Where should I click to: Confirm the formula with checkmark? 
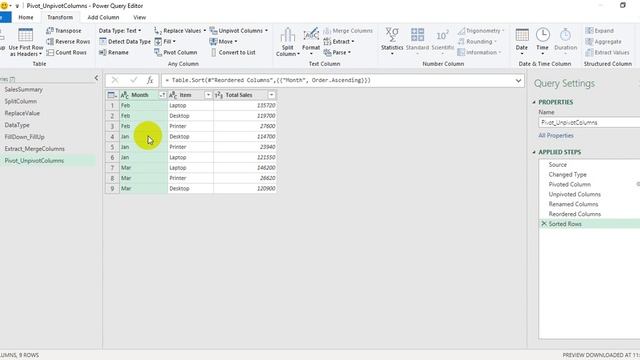click(133, 80)
